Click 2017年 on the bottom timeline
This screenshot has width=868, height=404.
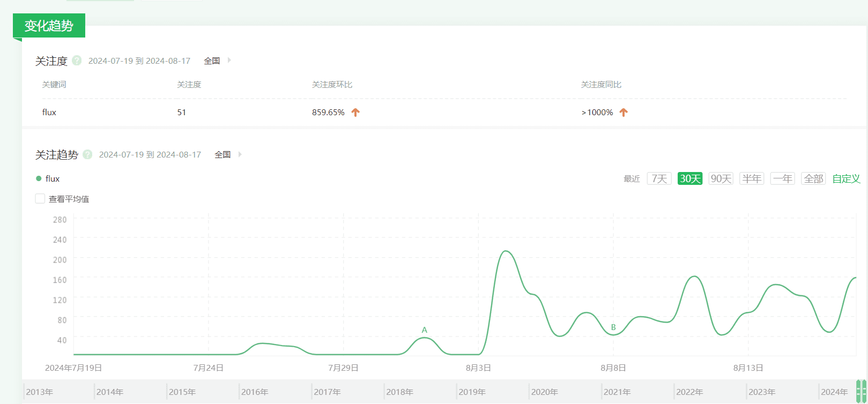pos(327,392)
